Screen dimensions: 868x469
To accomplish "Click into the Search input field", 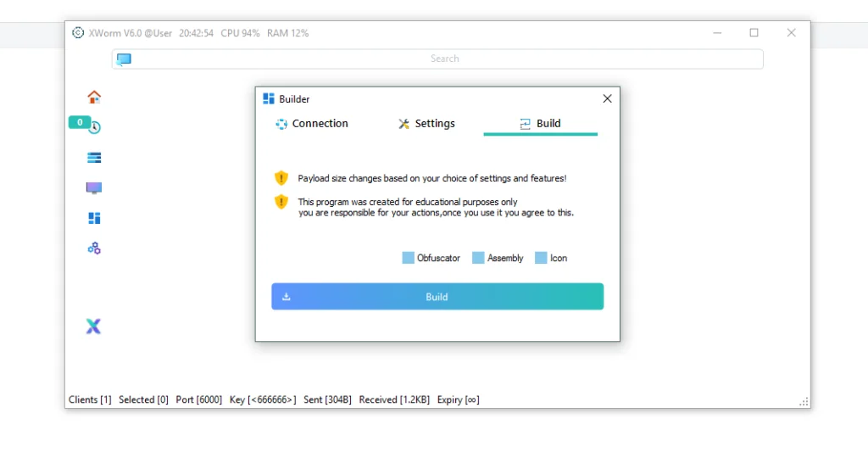I will [x=444, y=59].
